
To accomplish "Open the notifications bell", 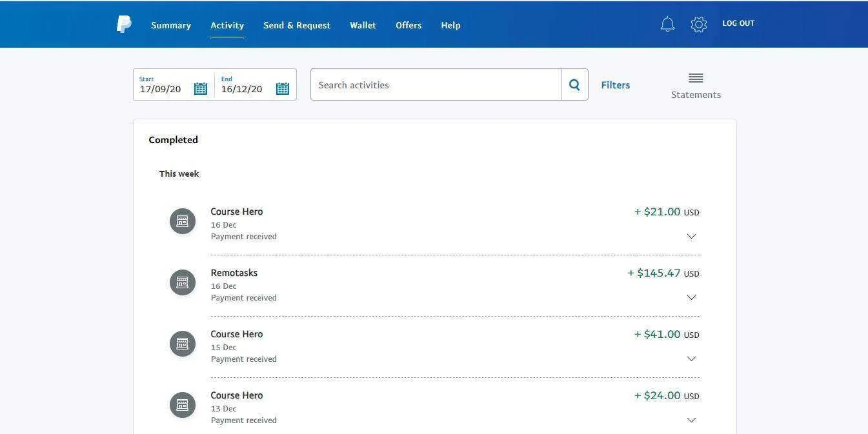I will tap(667, 25).
